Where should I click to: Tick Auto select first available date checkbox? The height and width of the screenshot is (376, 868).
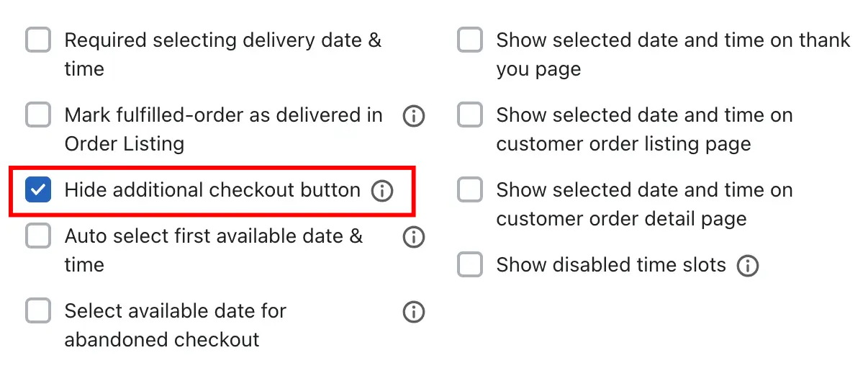pos(38,236)
